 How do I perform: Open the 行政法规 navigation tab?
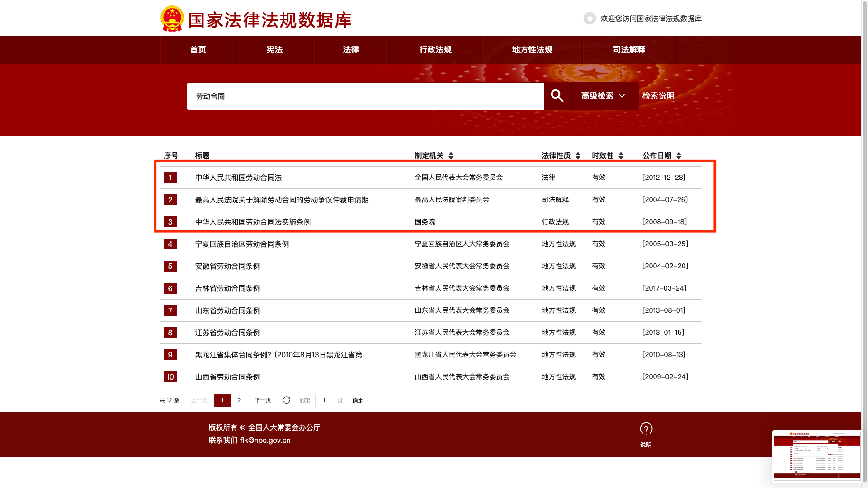click(x=435, y=50)
